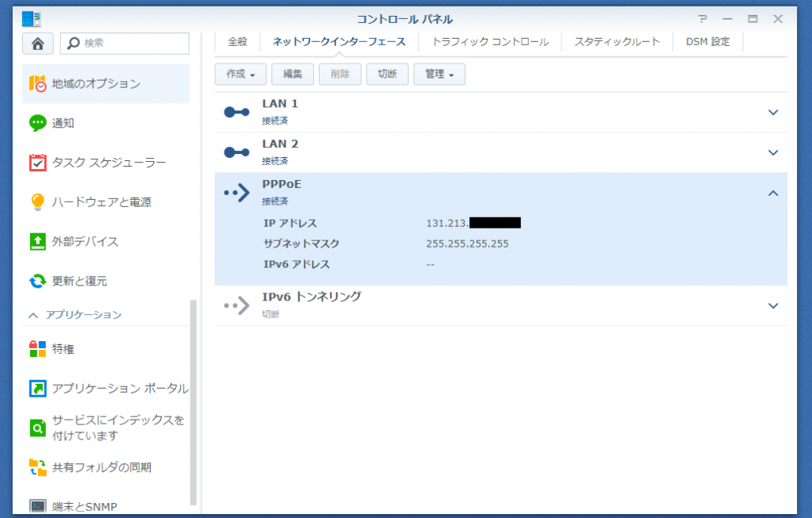Click the LAN 1 connection icon

236,112
